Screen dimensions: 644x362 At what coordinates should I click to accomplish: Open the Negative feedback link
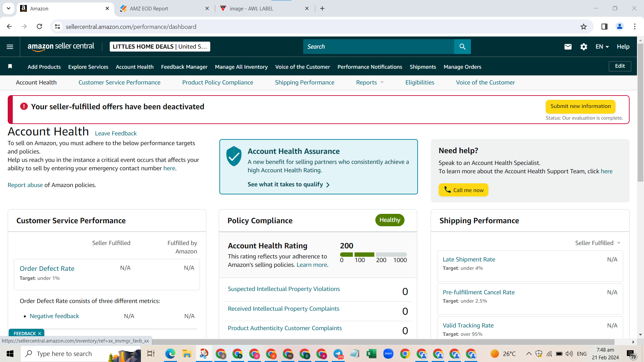click(x=54, y=316)
